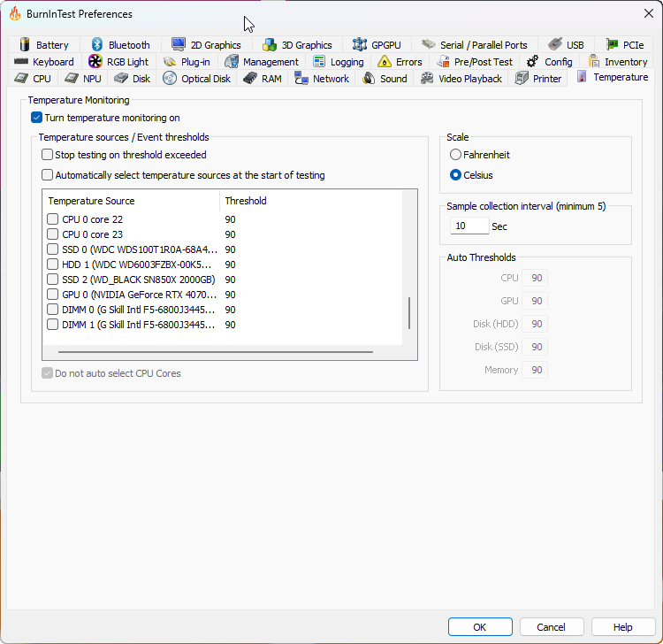Open the Battery tab icon

25,44
